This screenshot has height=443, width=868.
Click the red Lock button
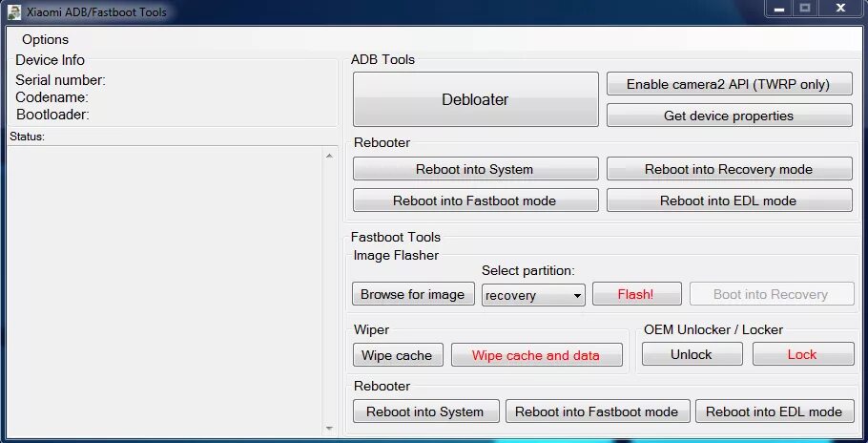(803, 354)
